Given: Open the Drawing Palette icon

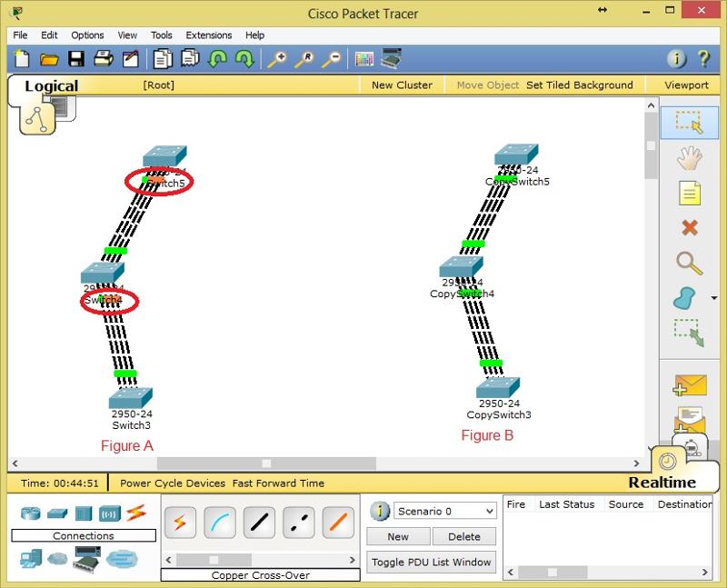Looking at the screenshot, I should click(364, 59).
